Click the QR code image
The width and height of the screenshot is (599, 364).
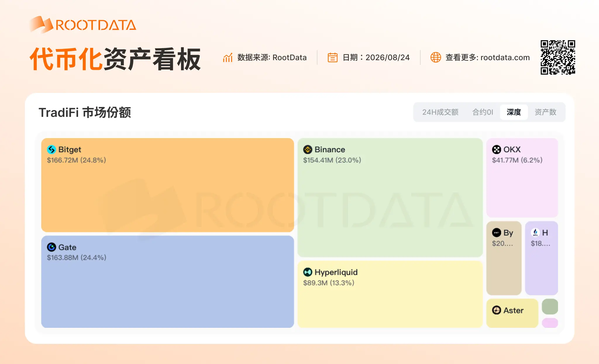[558, 57]
